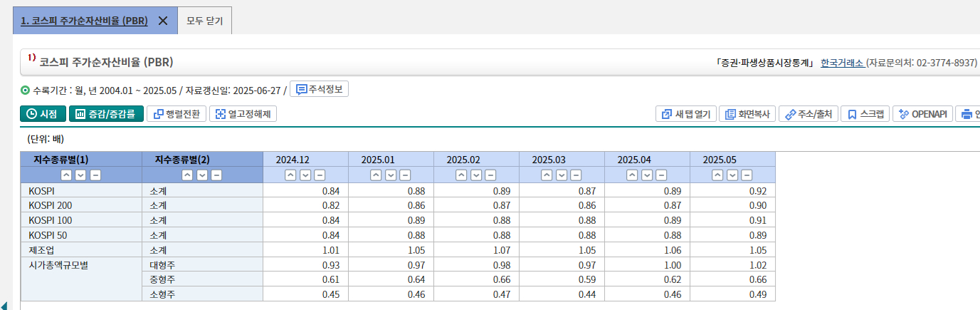Click the 0.59 value for 중형주
The height and width of the screenshot is (310, 980).
587,280
